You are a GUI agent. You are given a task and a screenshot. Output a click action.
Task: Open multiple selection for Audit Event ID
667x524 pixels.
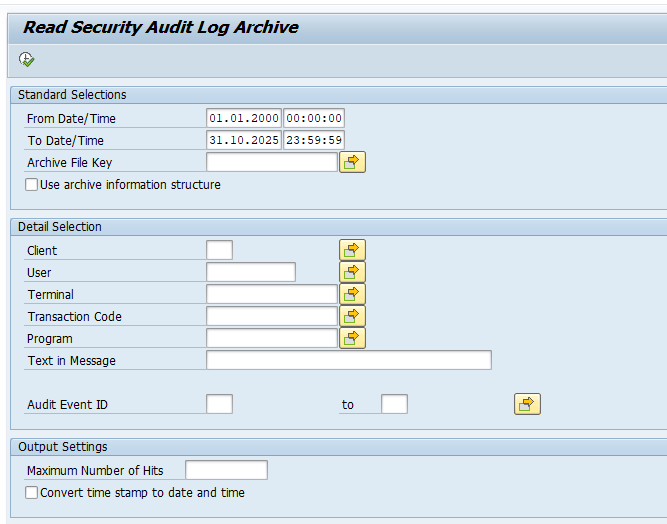(x=527, y=404)
